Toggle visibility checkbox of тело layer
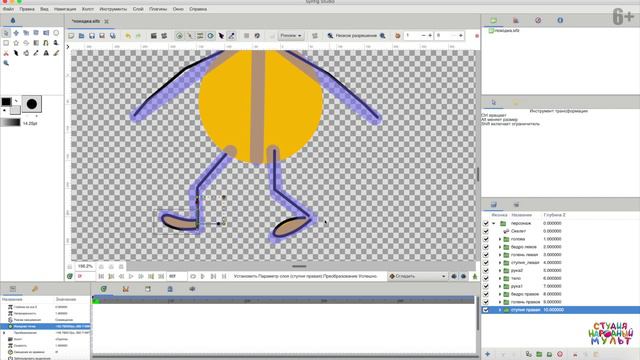 point(486,278)
